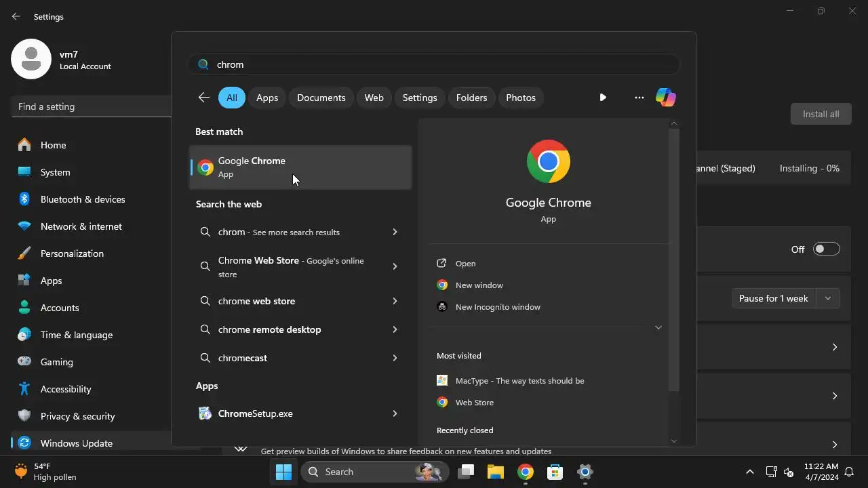
Task: Open Web Store most visited link
Action: click(475, 403)
